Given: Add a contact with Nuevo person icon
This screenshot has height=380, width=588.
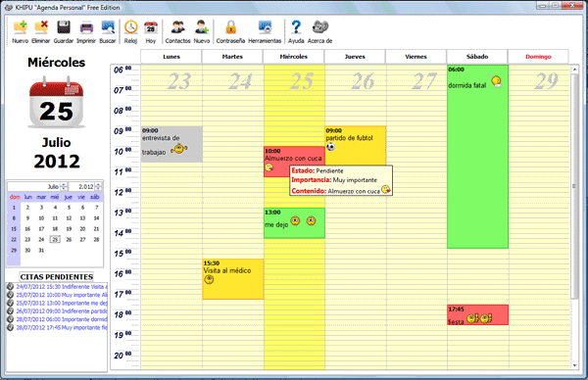Looking at the screenshot, I should coord(202,27).
